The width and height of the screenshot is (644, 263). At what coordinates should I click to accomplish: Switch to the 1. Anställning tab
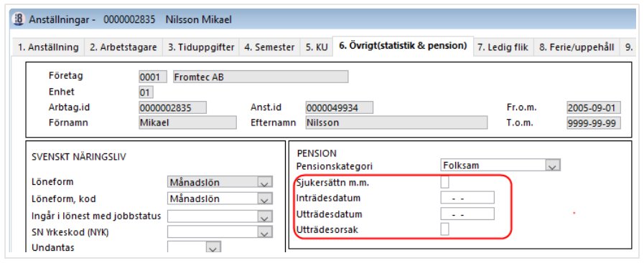coord(47,47)
